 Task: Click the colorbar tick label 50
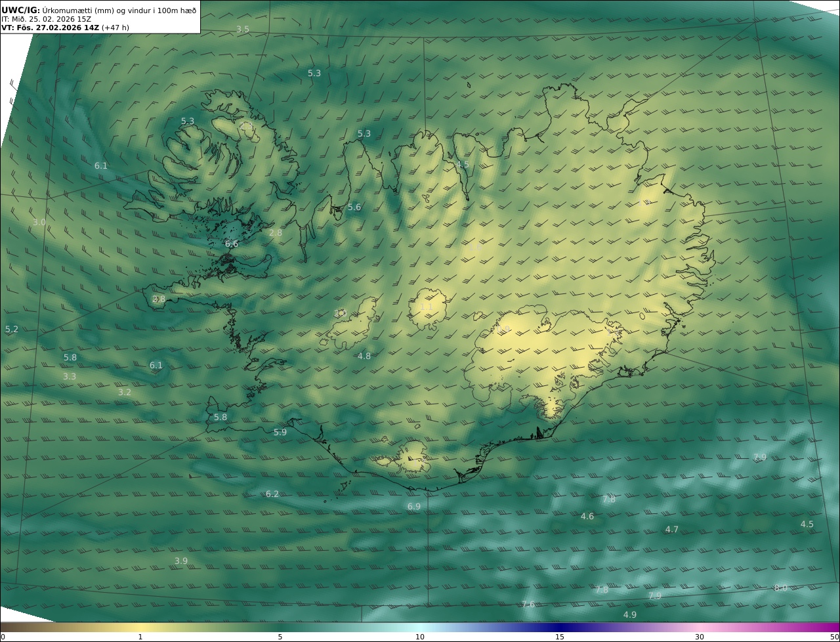835,637
